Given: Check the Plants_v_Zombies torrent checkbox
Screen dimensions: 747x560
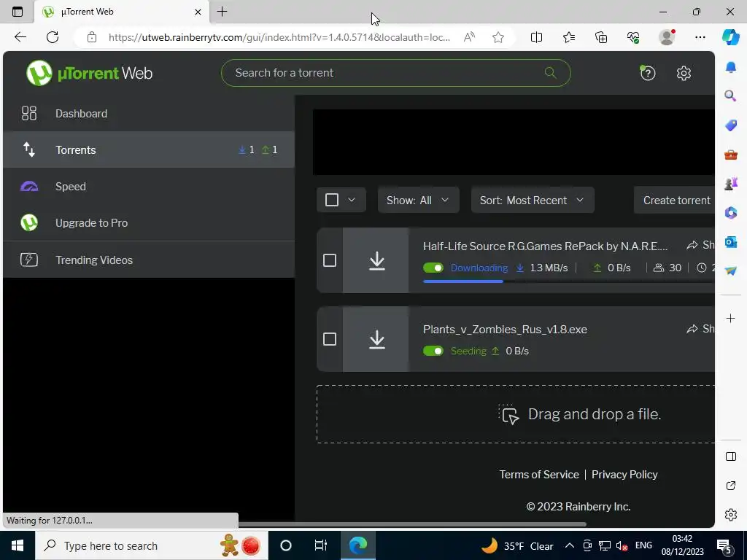Looking at the screenshot, I should 330,339.
